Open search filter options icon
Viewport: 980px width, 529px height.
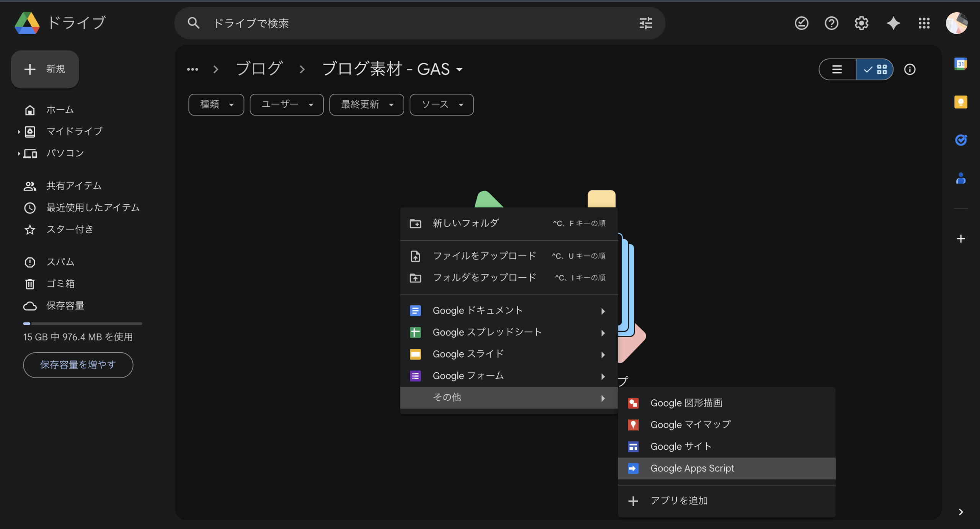645,23
